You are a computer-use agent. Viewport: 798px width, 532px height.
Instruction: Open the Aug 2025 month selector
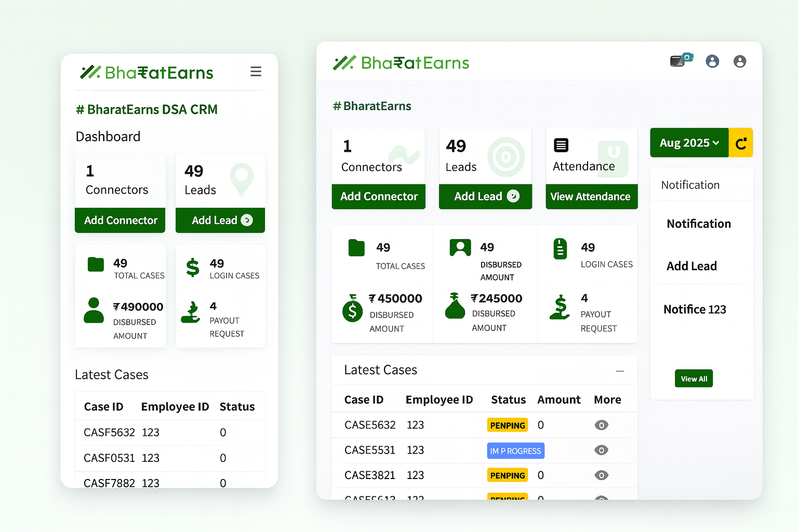[689, 143]
